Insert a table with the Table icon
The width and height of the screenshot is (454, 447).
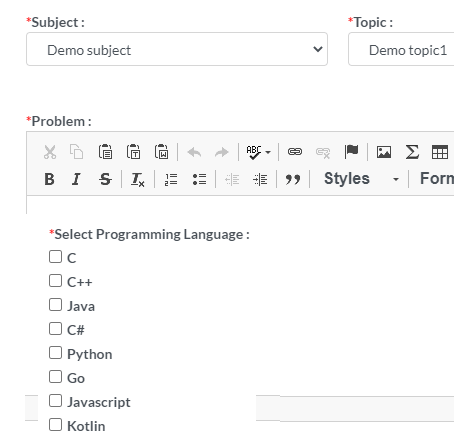click(440, 152)
